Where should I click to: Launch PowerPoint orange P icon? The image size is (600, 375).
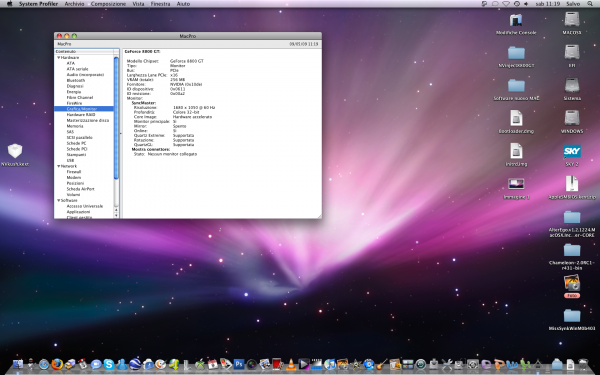pos(499,364)
